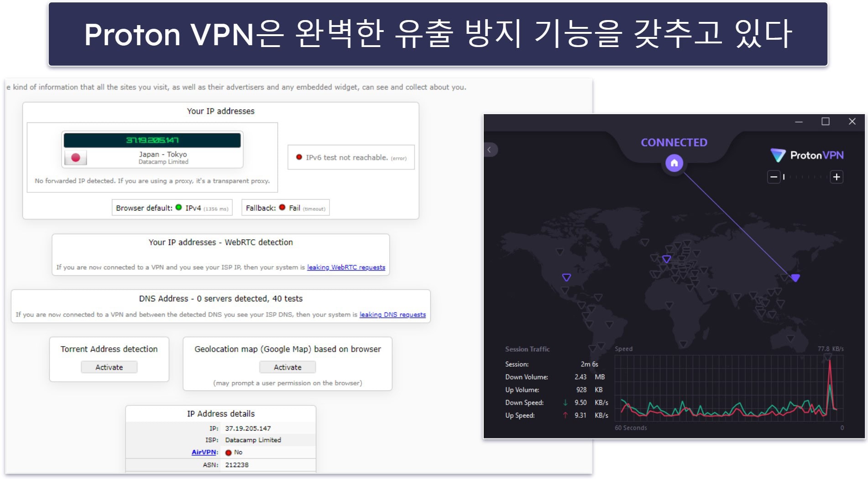Select the United States server marker

[566, 277]
